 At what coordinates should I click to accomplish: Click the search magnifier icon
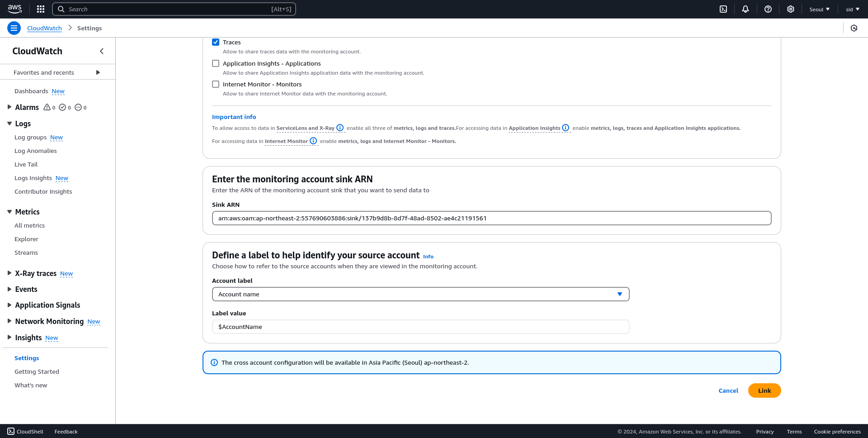tap(61, 9)
